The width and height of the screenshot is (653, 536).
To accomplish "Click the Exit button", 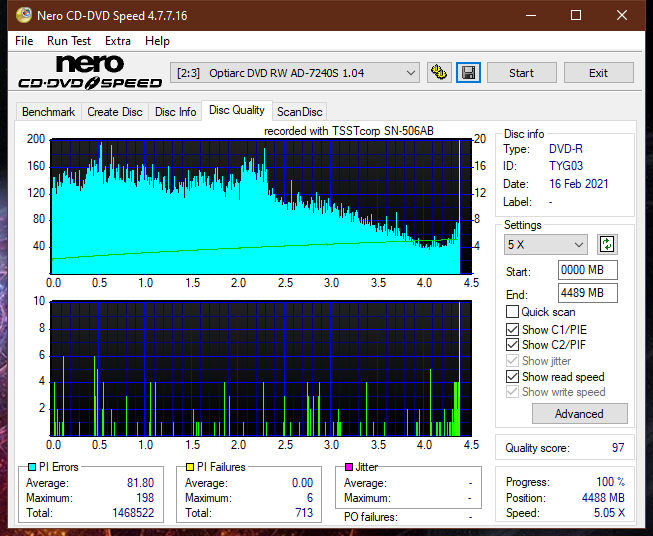I will click(598, 73).
